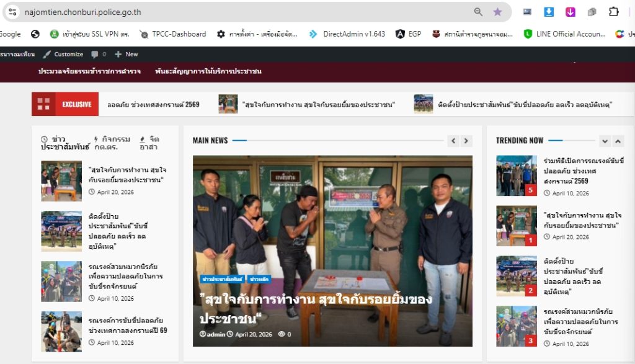635x364 pixels.
Task: Open the pink download extension icon
Action: pos(571,12)
